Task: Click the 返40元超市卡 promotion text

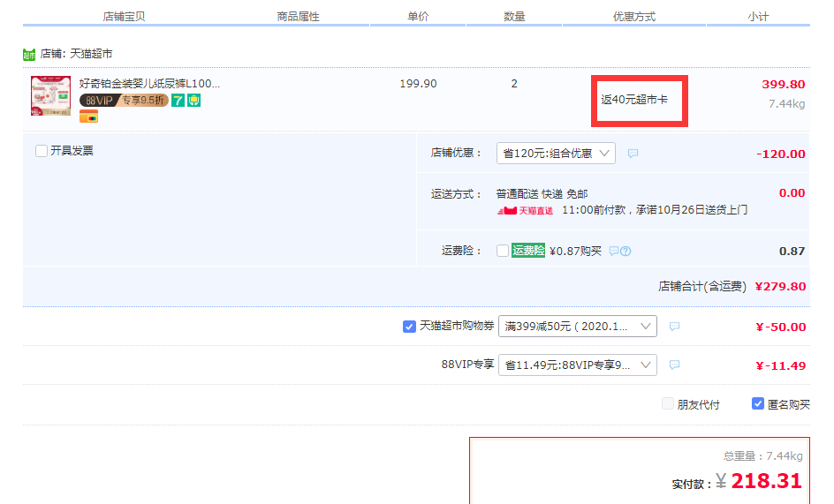Action: click(634, 100)
